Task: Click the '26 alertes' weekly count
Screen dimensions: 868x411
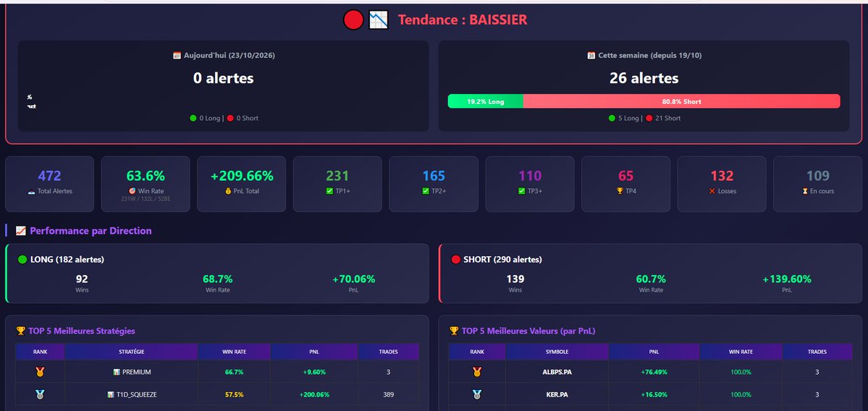Action: click(x=644, y=78)
